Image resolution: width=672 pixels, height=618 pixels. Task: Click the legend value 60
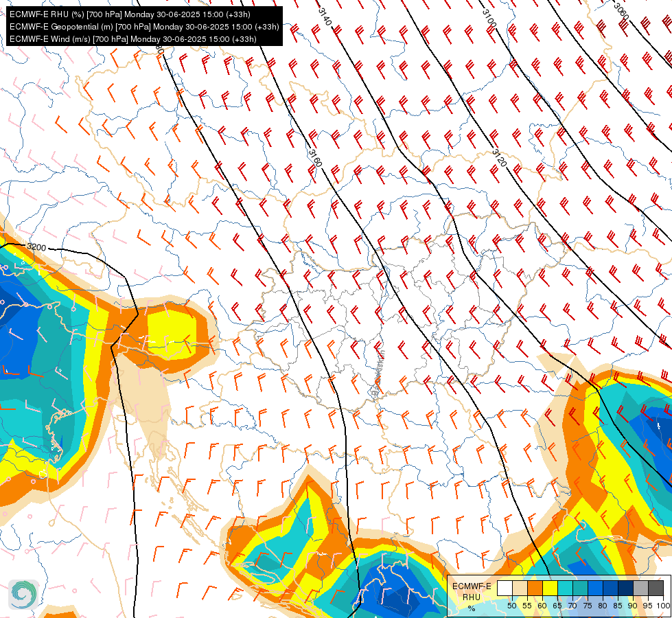pos(542,606)
